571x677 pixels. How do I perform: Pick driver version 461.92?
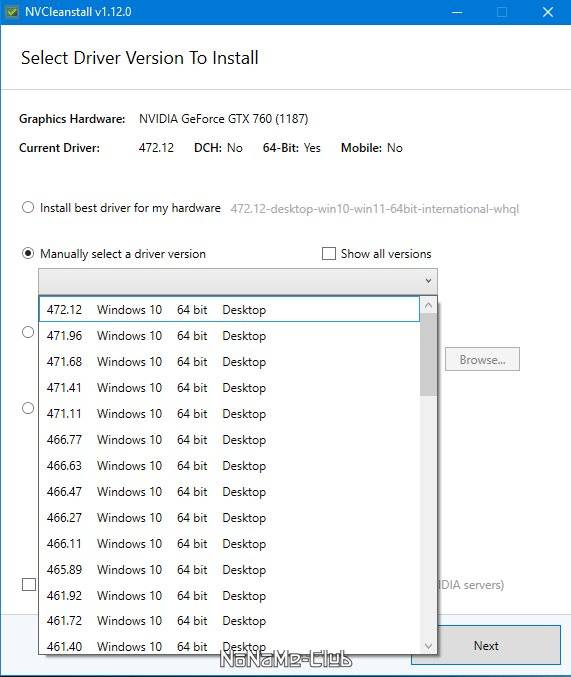[229, 595]
